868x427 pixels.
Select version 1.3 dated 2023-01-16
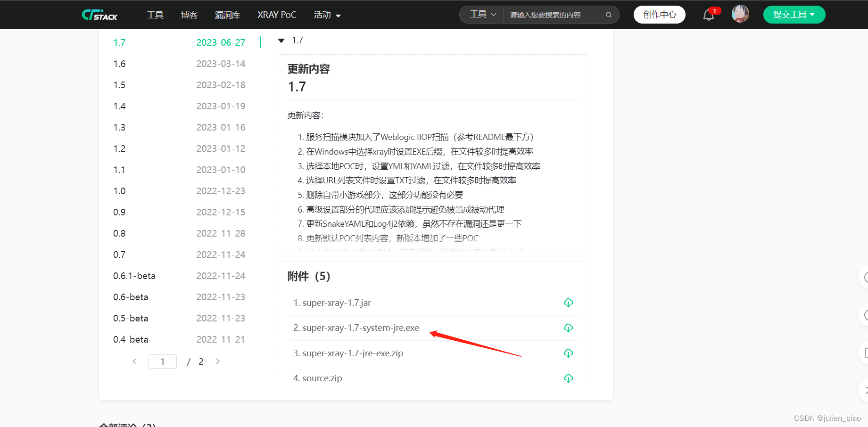[x=179, y=127]
